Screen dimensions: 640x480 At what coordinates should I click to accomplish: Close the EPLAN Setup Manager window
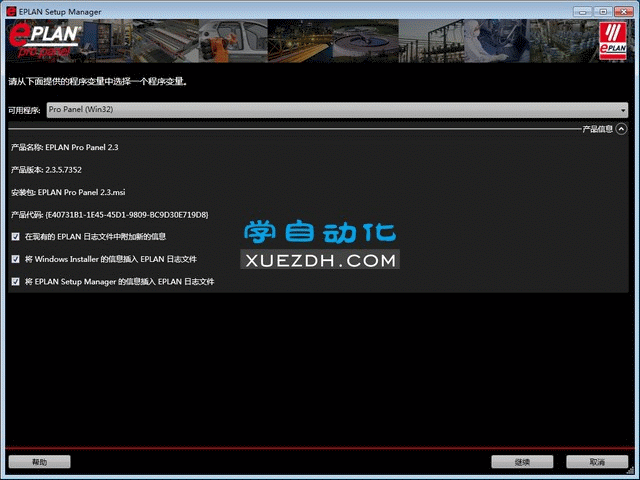624,12
